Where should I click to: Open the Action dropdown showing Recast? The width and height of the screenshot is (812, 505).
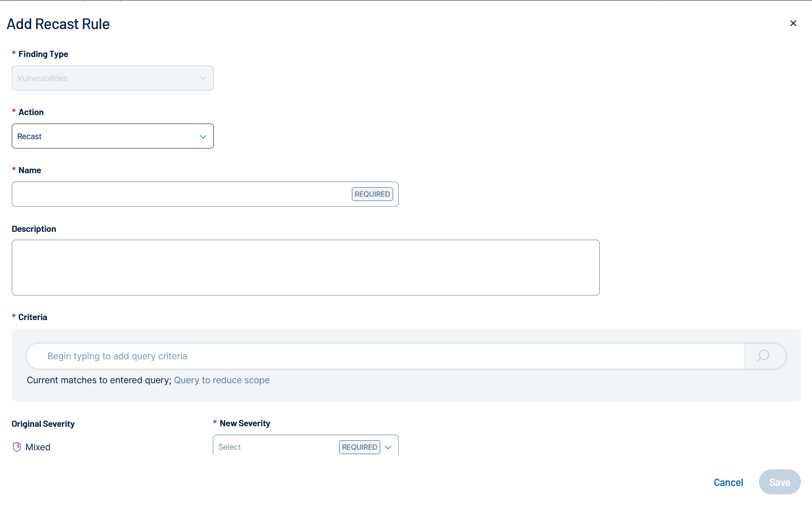point(106,136)
